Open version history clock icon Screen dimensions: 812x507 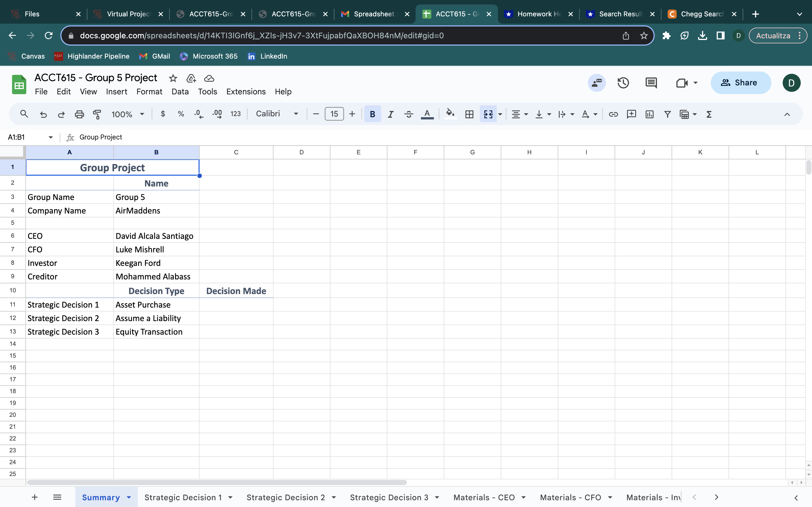623,83
